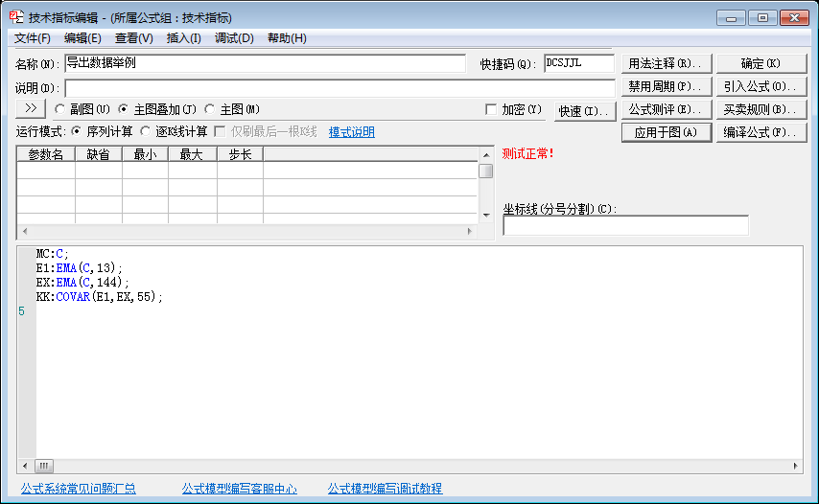The width and height of the screenshot is (819, 504).
Task: Focus the 坐标线(分号分割) input field
Action: click(x=625, y=225)
